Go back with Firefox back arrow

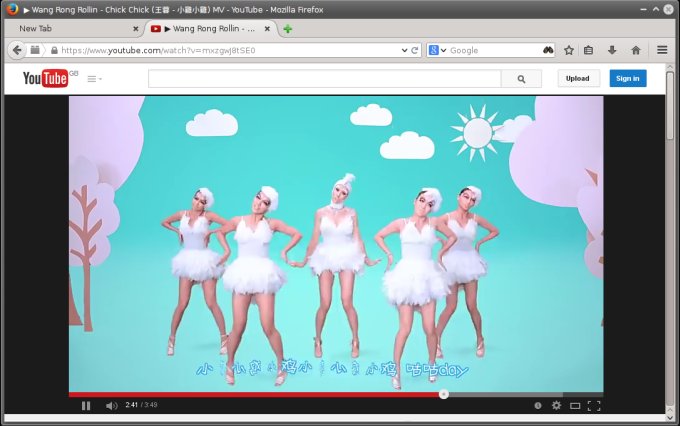coord(17,50)
